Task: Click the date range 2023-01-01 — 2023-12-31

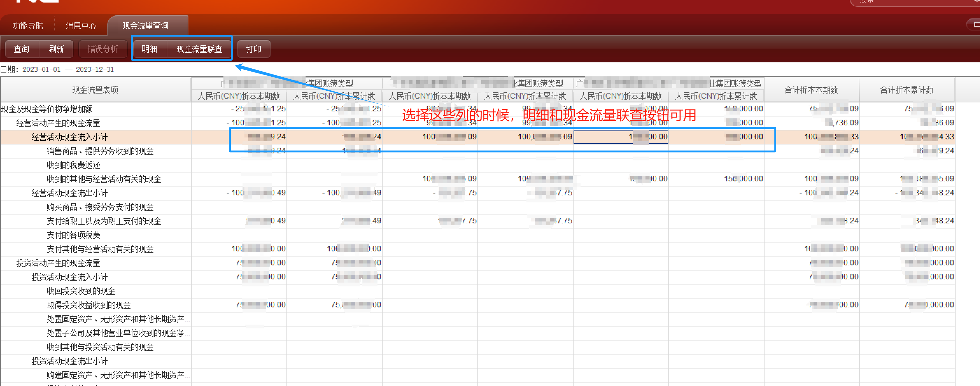Action: [68, 69]
